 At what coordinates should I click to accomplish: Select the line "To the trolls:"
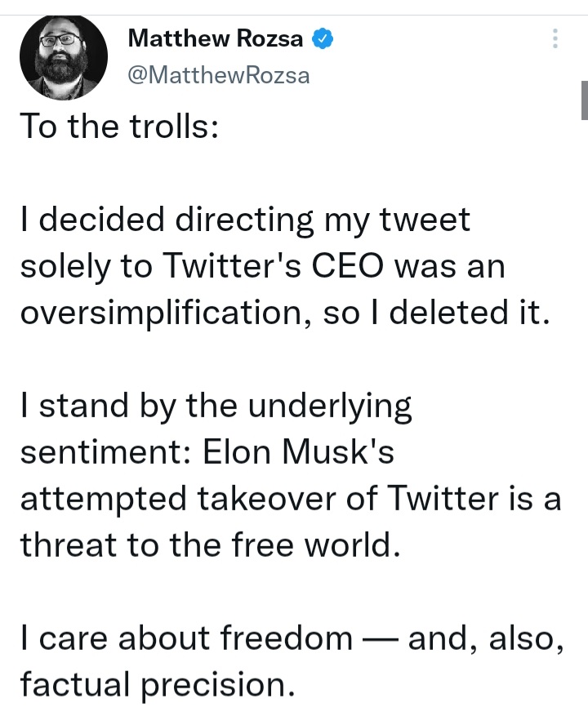click(x=120, y=126)
